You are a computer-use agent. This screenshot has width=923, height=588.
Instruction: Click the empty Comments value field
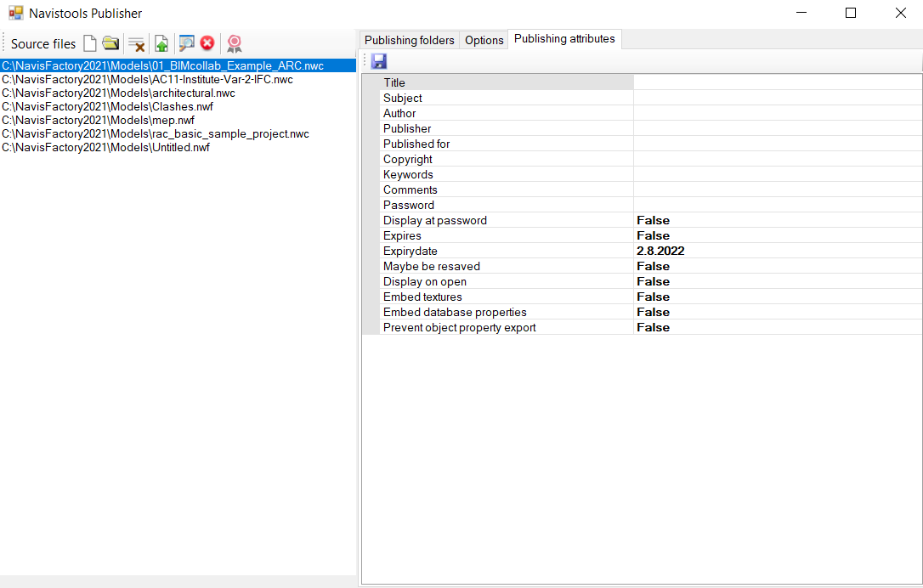(x=778, y=189)
